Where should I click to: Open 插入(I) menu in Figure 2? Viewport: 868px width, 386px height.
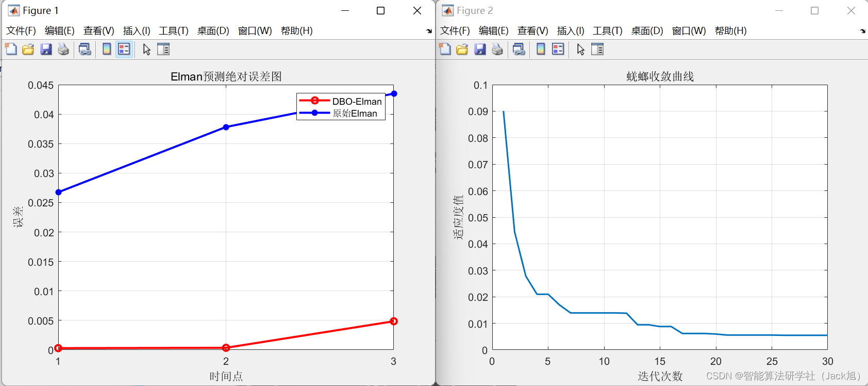pyautogui.click(x=571, y=31)
